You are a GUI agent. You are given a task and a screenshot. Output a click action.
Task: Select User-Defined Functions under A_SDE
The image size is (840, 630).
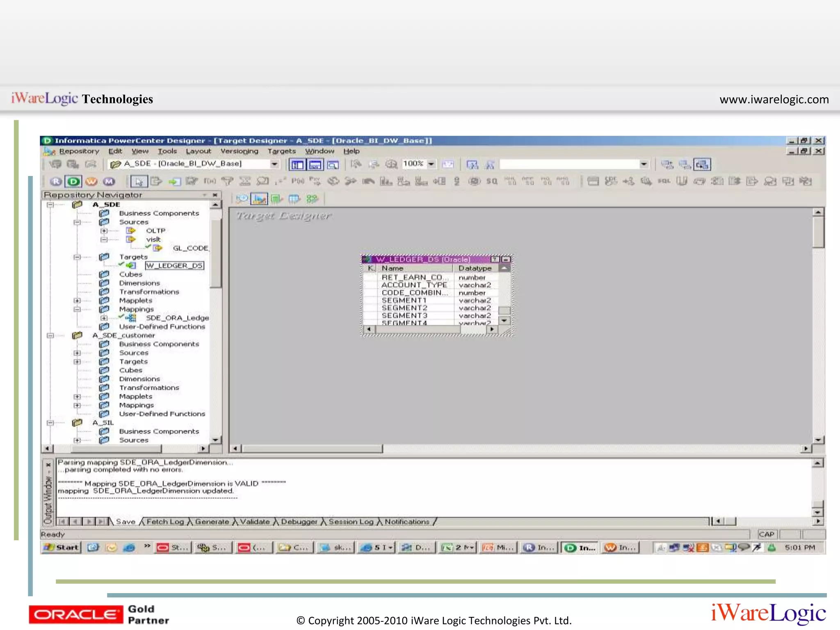point(162,327)
